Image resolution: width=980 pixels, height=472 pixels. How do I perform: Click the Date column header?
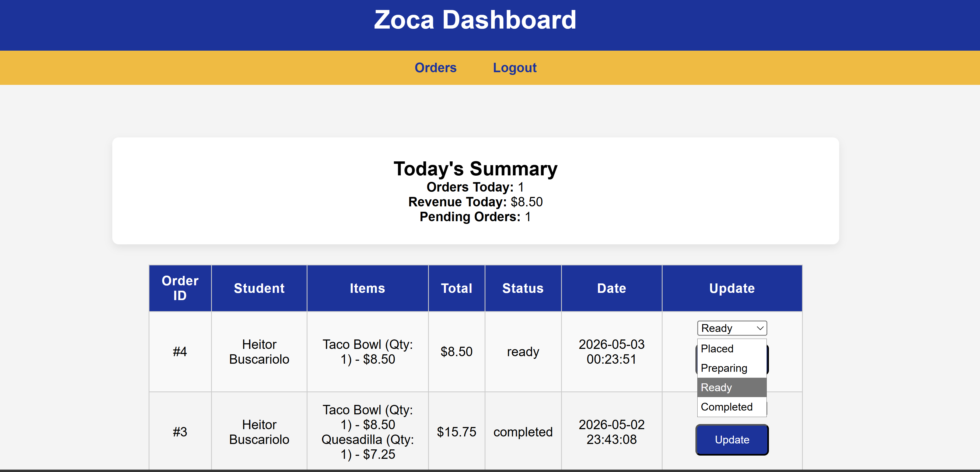611,288
